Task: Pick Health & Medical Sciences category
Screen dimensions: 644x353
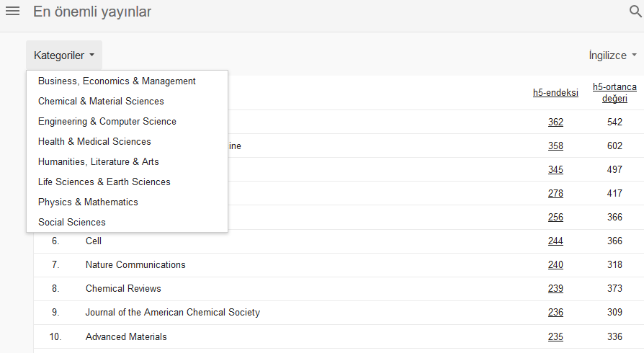Action: pyautogui.click(x=94, y=142)
